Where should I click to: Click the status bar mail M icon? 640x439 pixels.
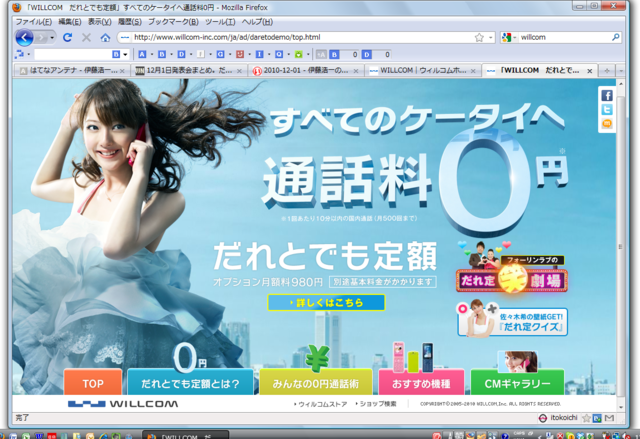point(609,418)
